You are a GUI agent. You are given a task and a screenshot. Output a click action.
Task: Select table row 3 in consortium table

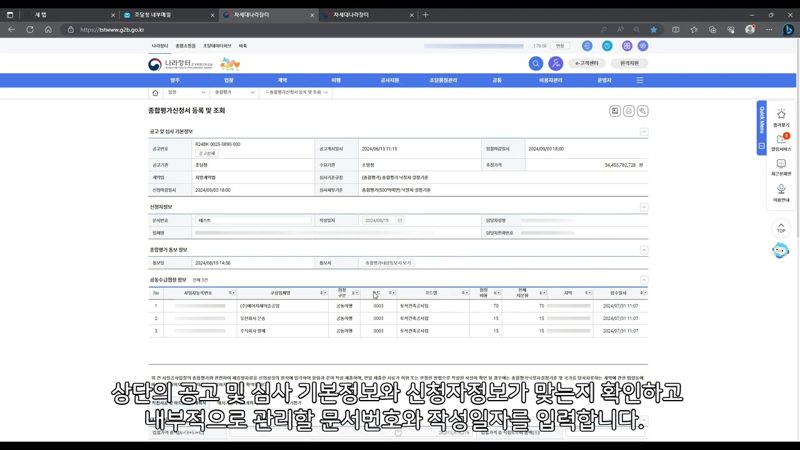tap(398, 331)
